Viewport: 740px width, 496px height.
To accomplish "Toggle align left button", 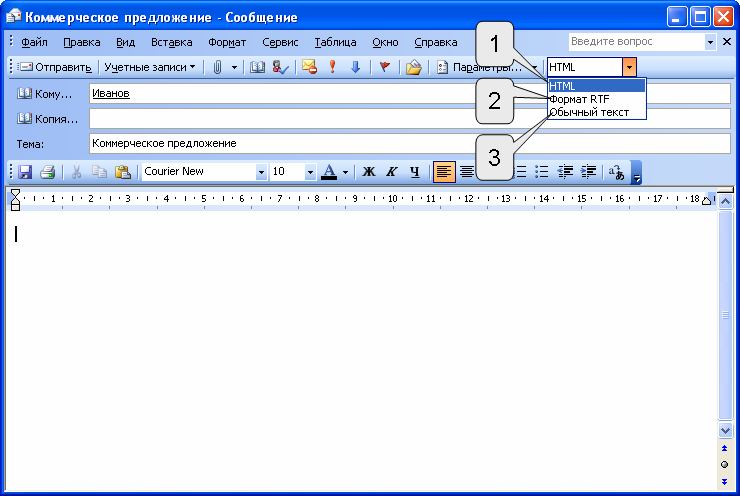I will pos(444,172).
